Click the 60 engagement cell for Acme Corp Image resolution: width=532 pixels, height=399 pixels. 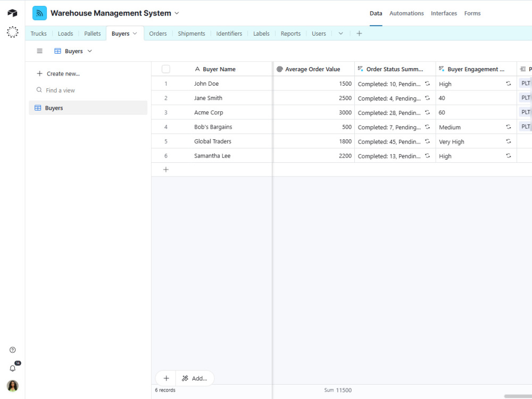[x=476, y=112]
